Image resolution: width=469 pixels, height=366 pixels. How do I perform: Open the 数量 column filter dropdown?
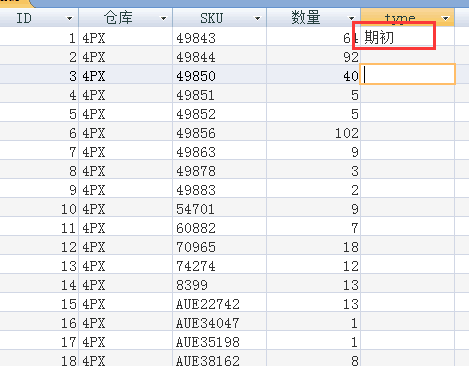coord(351,18)
